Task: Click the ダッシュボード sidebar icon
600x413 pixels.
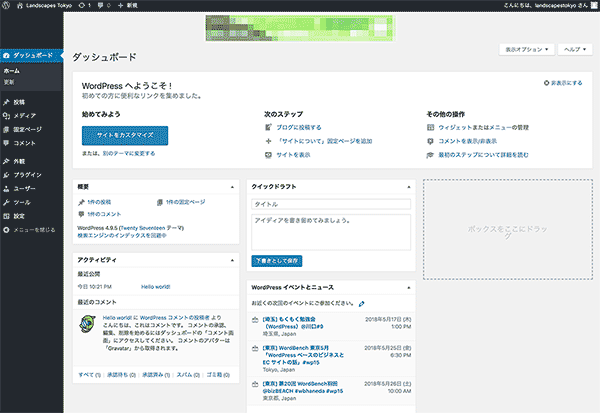Action: coord(6,56)
